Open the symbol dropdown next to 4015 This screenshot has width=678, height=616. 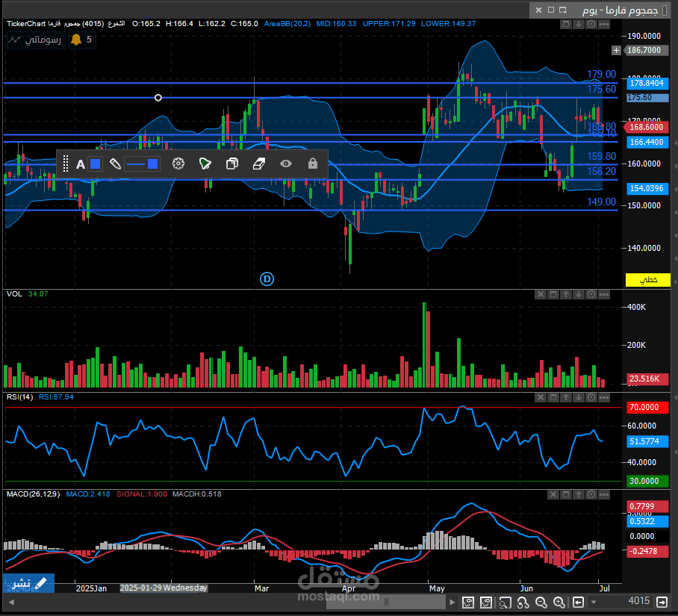[x=594, y=602]
